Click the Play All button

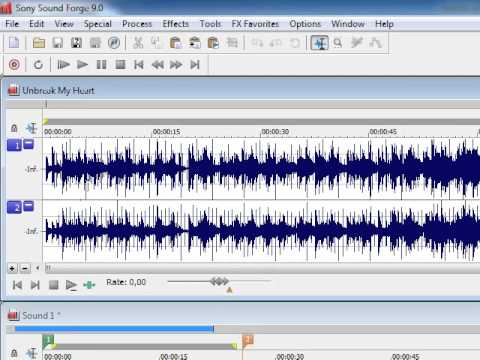(63, 64)
